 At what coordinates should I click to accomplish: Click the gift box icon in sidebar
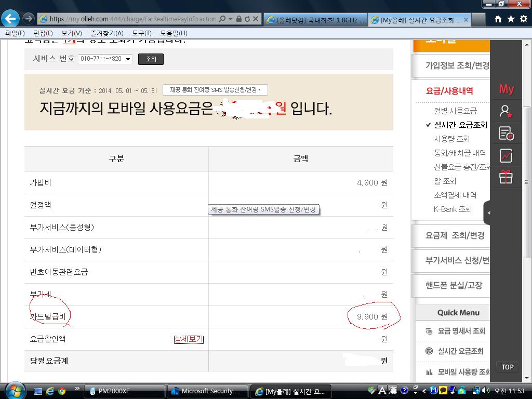(506, 177)
